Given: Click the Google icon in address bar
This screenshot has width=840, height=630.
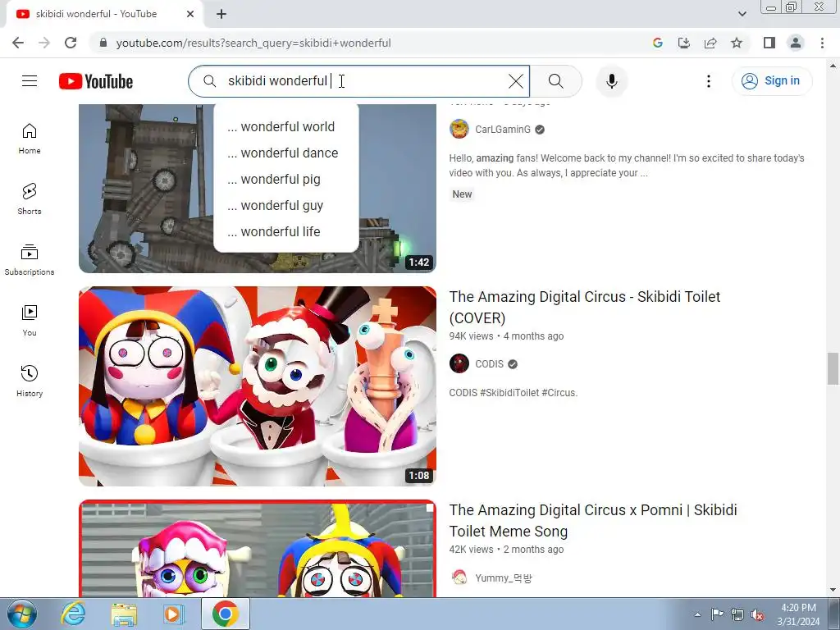Looking at the screenshot, I should click(x=658, y=43).
